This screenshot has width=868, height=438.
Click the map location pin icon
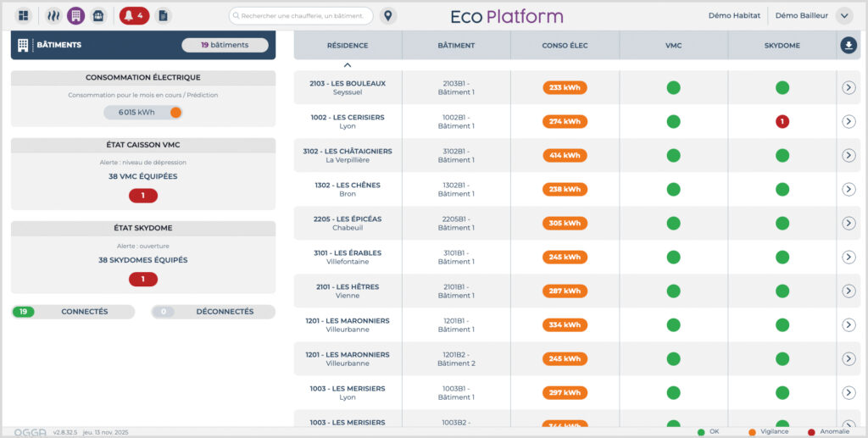click(x=388, y=16)
